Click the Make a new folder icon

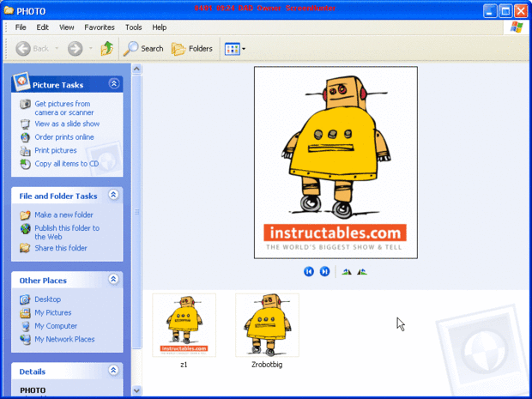pyautogui.click(x=25, y=215)
